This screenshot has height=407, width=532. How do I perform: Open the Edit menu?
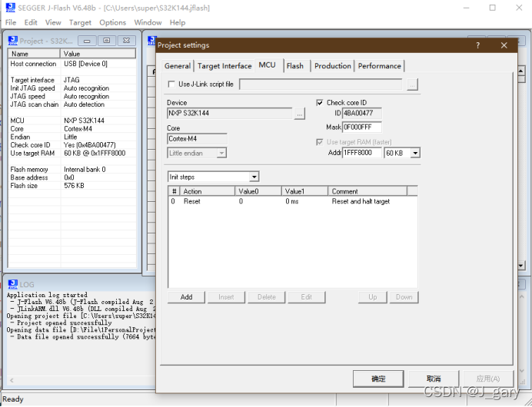(31, 23)
